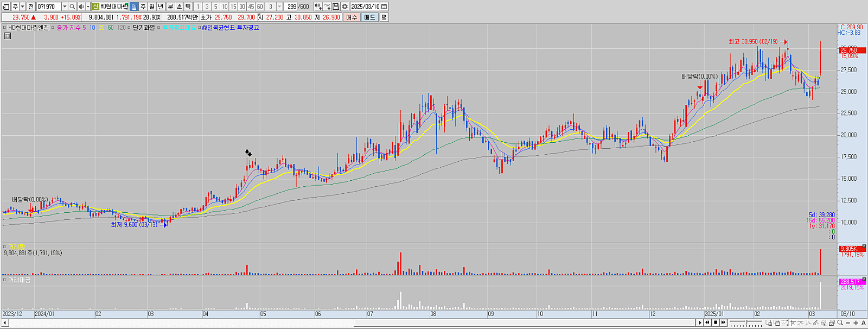This screenshot has width=868, height=329.
Task: Select the 초 second chart period
Action: (x=180, y=7)
